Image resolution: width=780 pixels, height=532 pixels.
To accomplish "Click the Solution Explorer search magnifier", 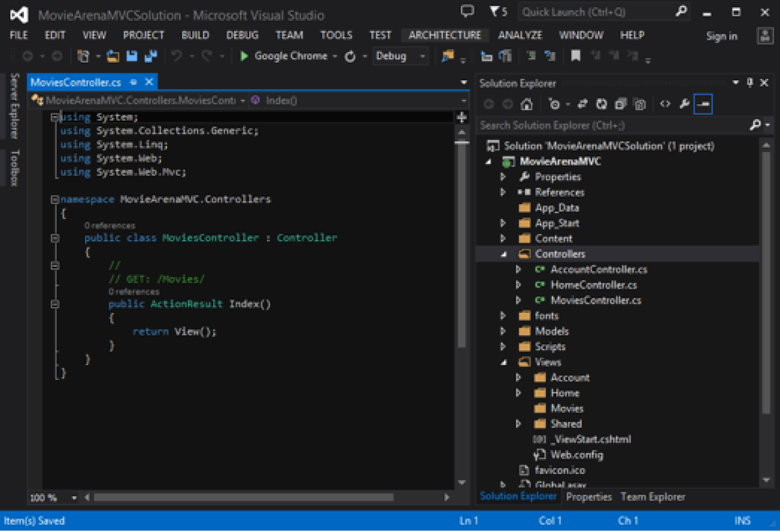I will tap(755, 125).
